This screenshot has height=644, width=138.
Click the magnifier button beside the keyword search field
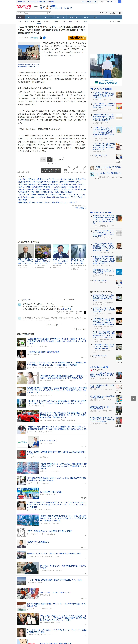tap(49, 13)
